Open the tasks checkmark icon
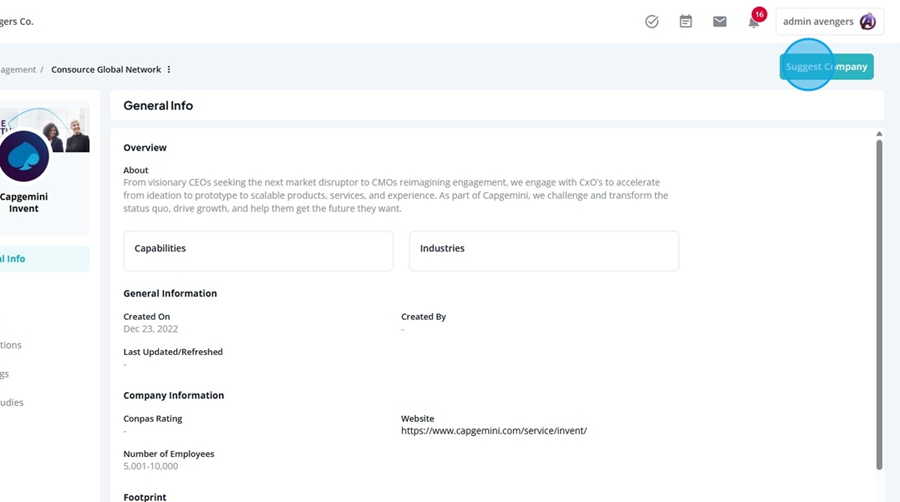This screenshot has width=900, height=502. pyautogui.click(x=651, y=22)
